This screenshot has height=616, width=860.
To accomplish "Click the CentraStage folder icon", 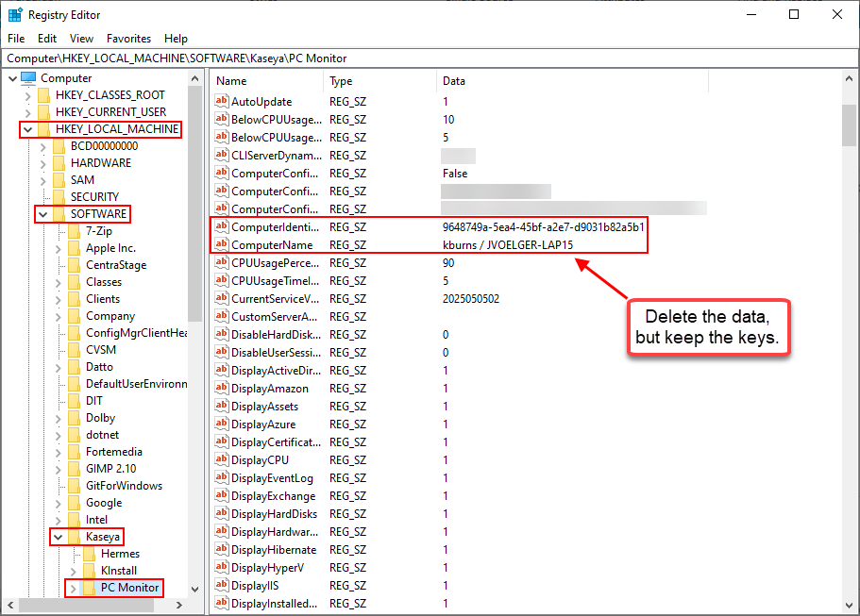I will [x=75, y=265].
